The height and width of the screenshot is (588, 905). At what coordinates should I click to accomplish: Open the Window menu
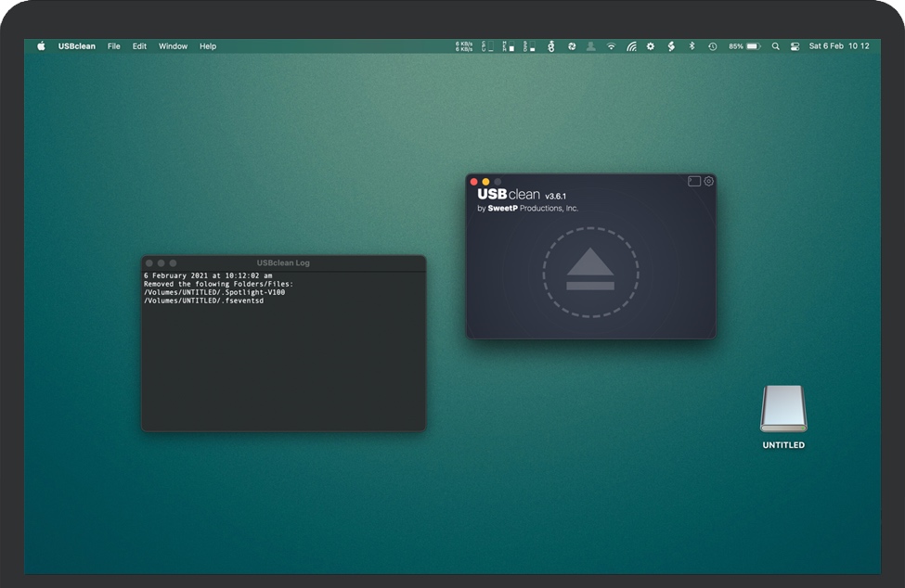tap(173, 46)
